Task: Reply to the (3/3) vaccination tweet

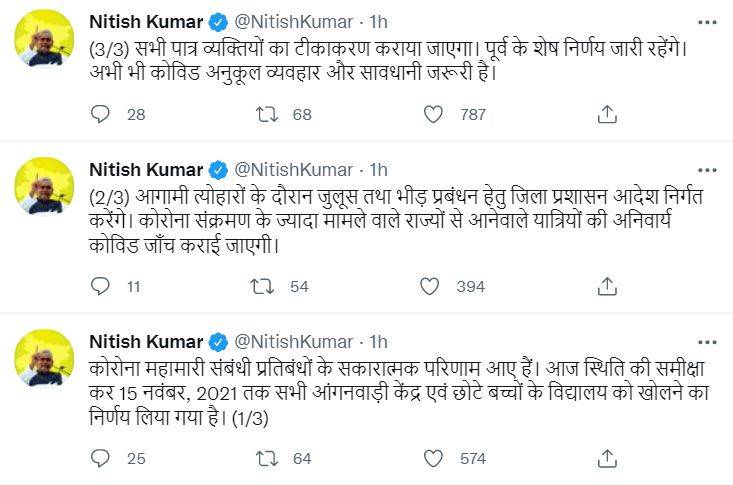Action: 100,115
